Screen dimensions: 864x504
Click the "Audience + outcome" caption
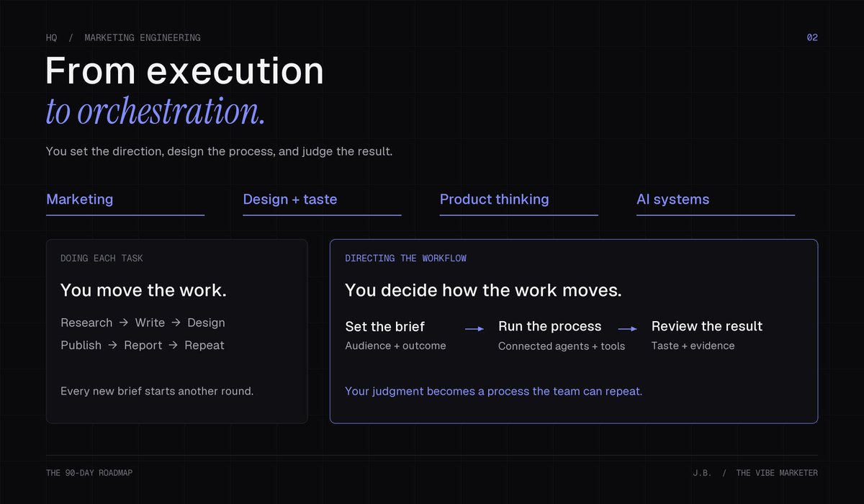point(395,346)
